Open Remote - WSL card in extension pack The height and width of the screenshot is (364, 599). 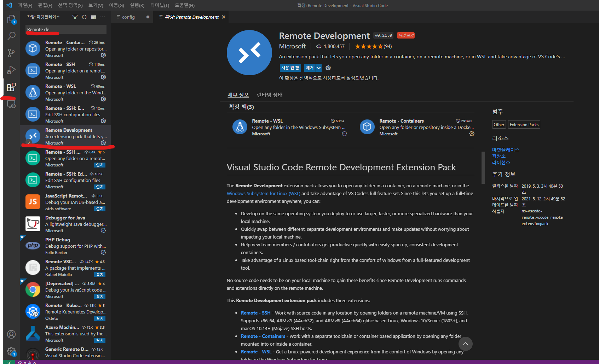(289, 127)
